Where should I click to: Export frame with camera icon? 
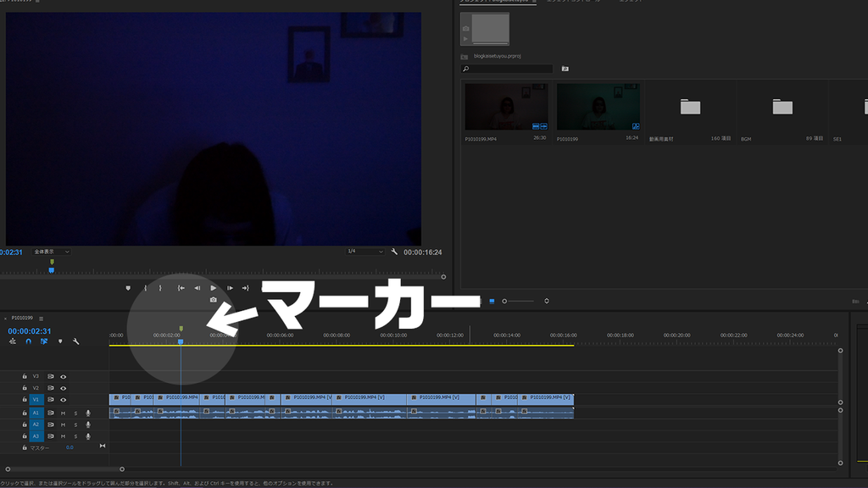pyautogui.click(x=214, y=300)
